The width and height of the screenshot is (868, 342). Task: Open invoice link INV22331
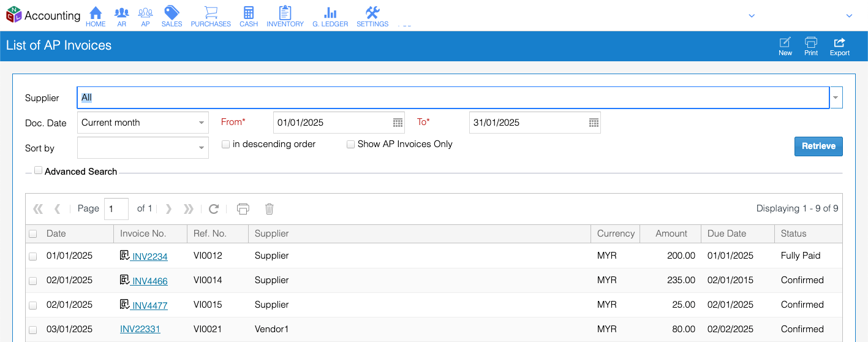(140, 329)
